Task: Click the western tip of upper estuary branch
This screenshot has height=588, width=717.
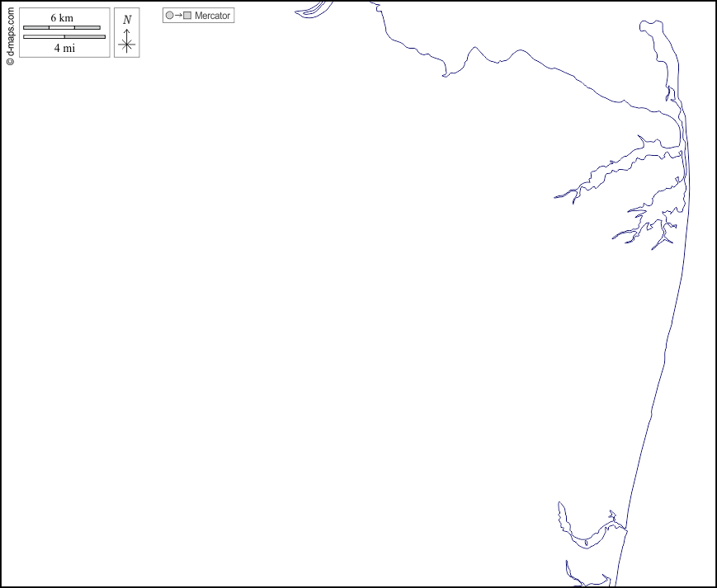Action: point(557,196)
